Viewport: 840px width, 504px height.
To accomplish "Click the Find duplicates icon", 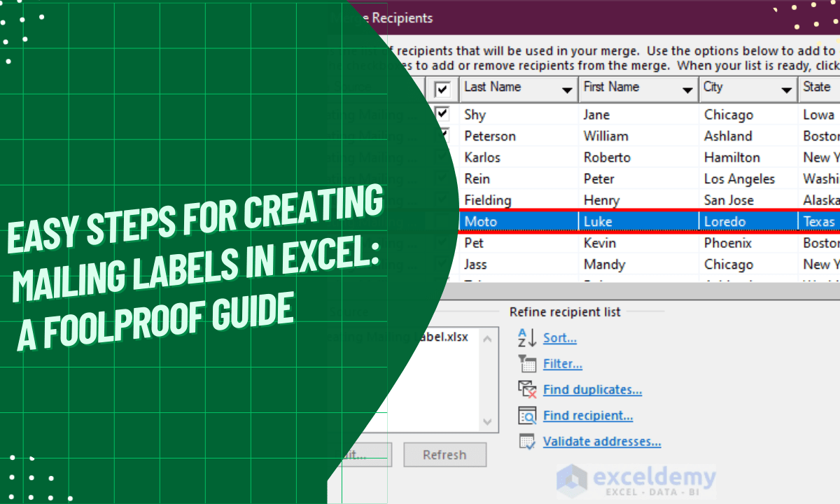I will pyautogui.click(x=527, y=390).
